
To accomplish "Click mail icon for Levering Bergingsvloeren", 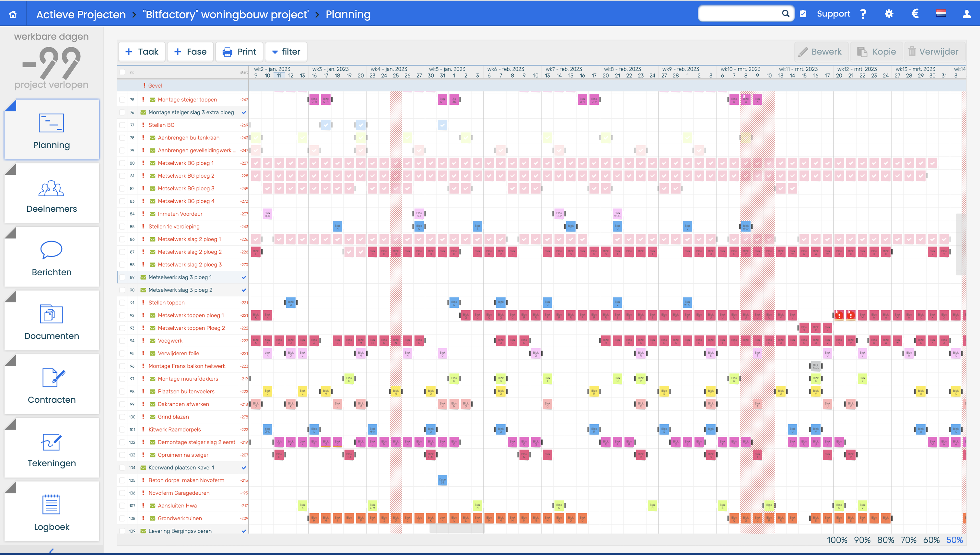I will coord(143,531).
